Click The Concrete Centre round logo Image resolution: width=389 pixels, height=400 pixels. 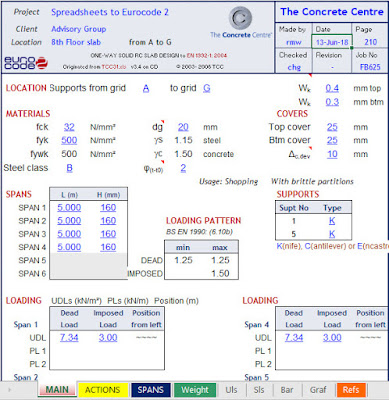[240, 17]
